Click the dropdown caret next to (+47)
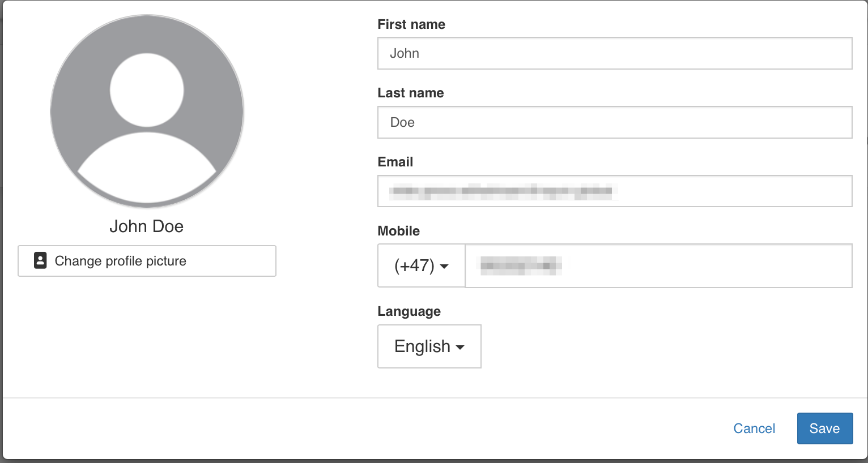Viewport: 868px width, 463px height. point(446,265)
